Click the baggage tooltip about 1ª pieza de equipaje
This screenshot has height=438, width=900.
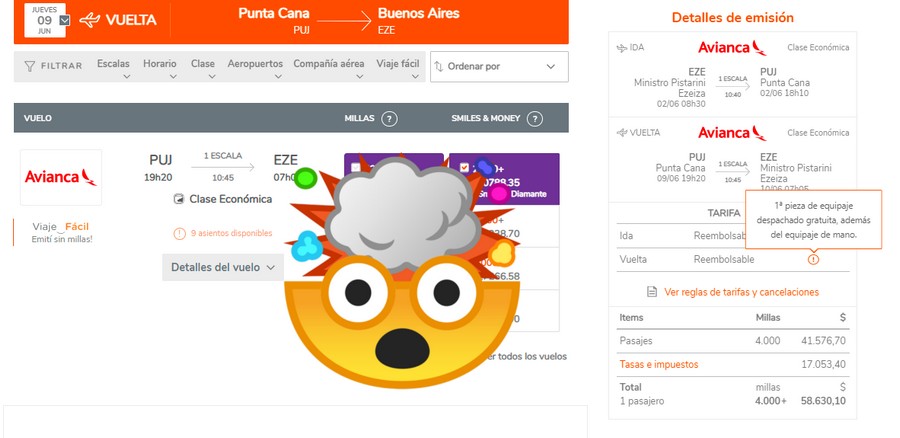(x=813, y=220)
